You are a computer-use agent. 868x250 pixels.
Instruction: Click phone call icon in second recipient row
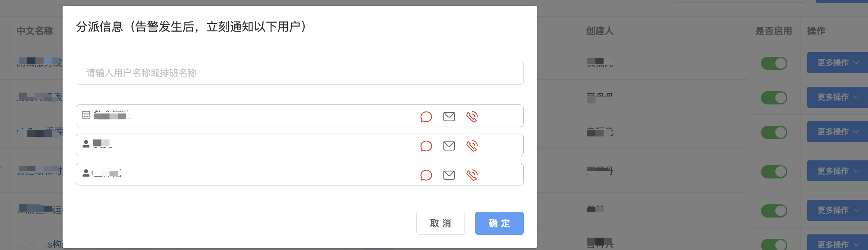click(472, 146)
